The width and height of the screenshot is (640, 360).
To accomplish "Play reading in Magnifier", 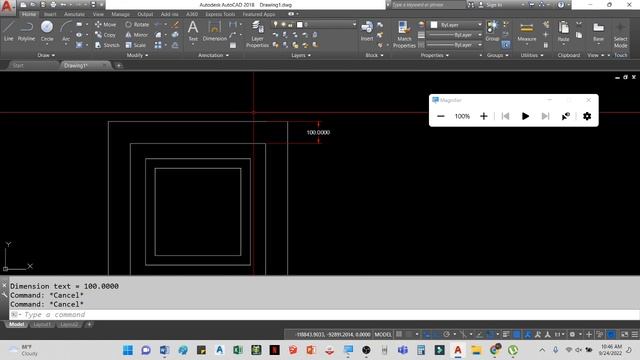I will (525, 116).
